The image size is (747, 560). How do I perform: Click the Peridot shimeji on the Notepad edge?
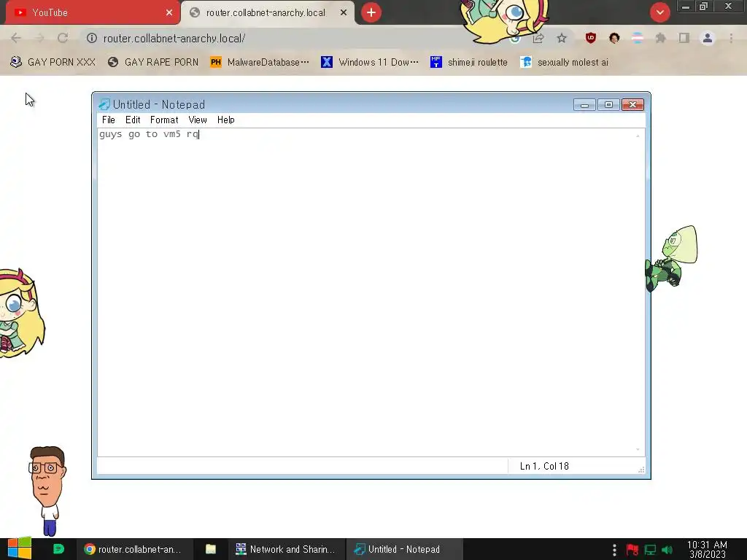(671, 259)
